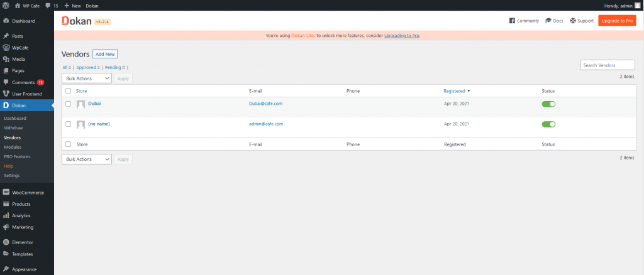Click the v3.2.4 version badge

coord(103,21)
